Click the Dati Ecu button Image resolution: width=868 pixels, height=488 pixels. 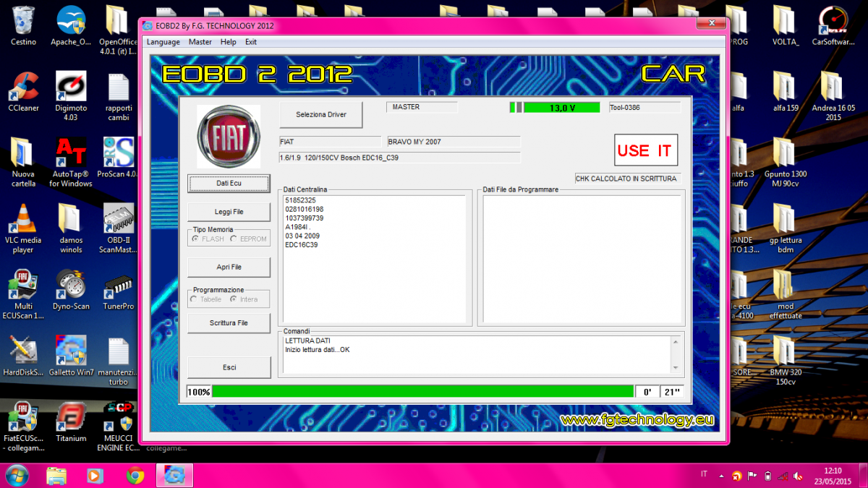point(229,184)
